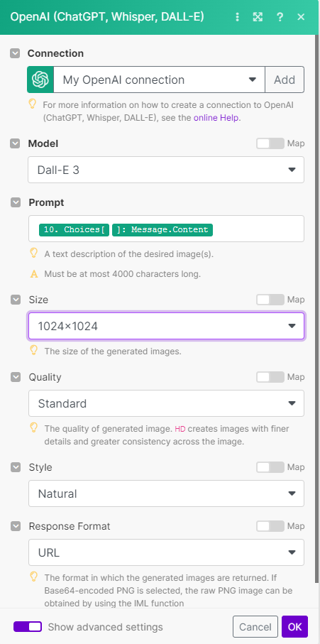Collapse the Connection section arrow
This screenshot has width=320, height=644.
point(15,53)
